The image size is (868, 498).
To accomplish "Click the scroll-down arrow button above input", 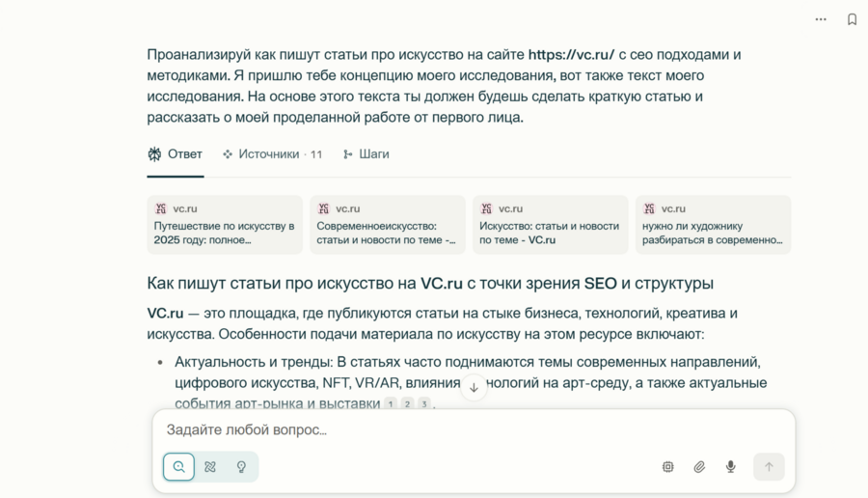I will [x=474, y=387].
